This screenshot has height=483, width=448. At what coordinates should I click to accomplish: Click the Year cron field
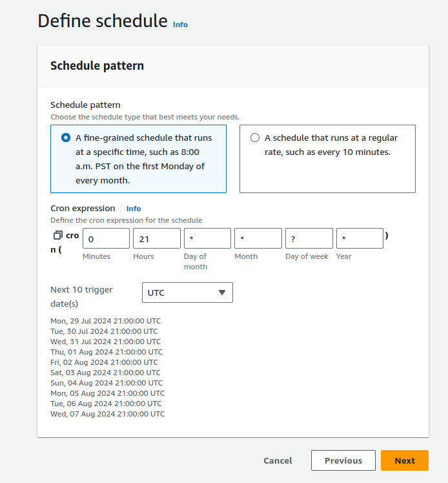pyautogui.click(x=360, y=238)
